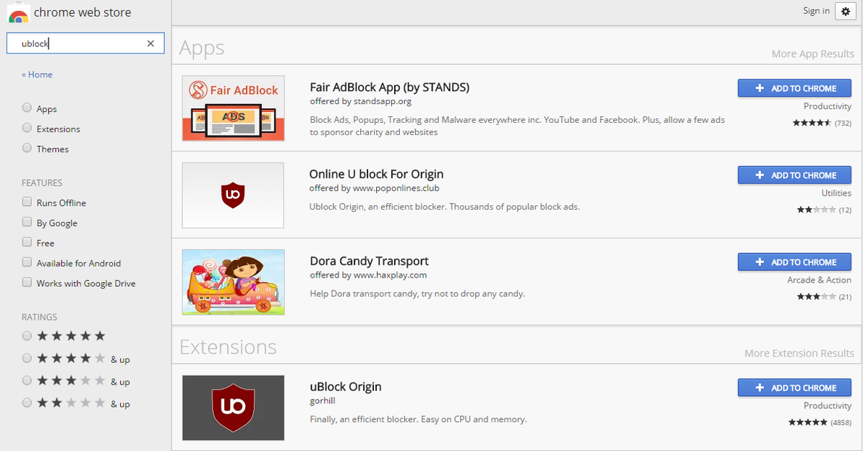Open the Dora Candy Transport title
This screenshot has width=868, height=451.
369,261
